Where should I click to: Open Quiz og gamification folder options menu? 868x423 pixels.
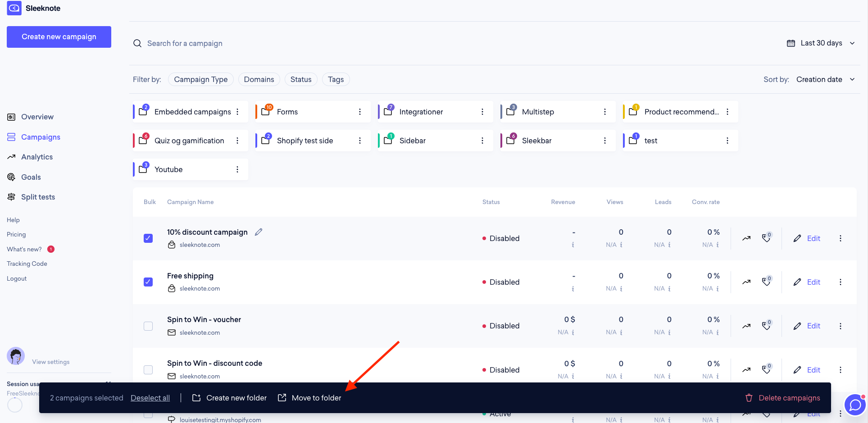[237, 141]
